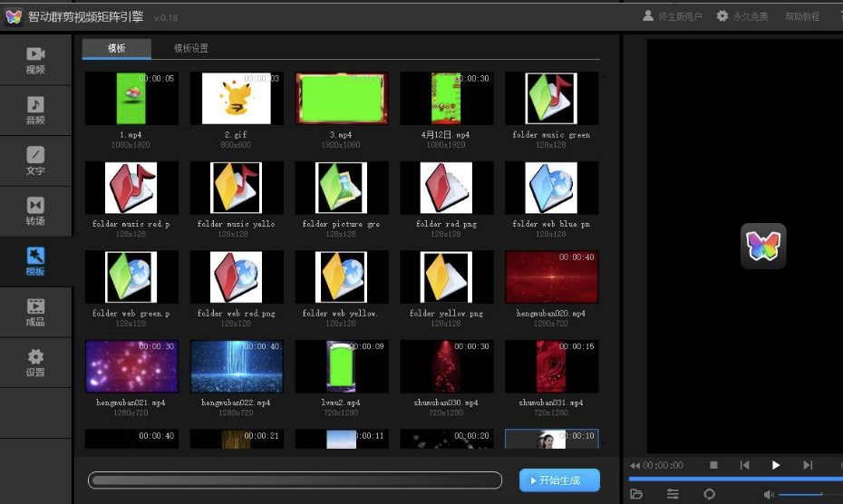Open the 设置 (Settings) sidebar section
The height and width of the screenshot is (504, 843).
pyautogui.click(x=35, y=363)
